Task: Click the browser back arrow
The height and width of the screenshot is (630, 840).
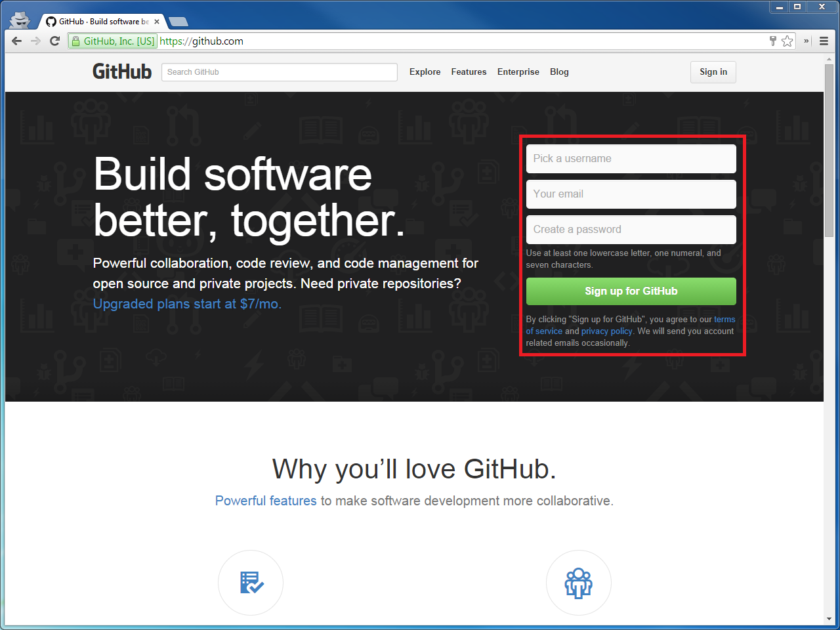Action: coord(17,41)
